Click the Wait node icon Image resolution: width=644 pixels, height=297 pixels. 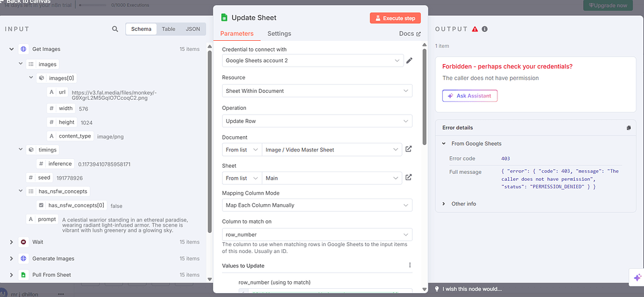(23, 242)
